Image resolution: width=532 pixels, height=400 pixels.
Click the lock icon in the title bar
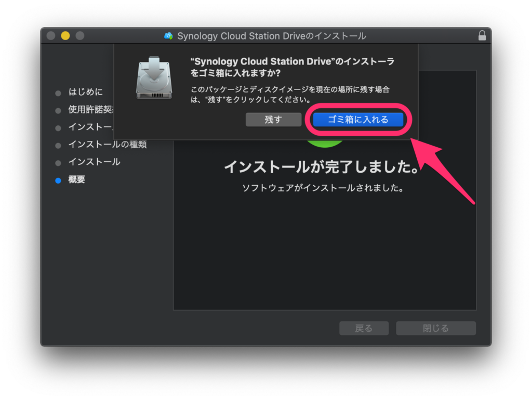(x=482, y=36)
